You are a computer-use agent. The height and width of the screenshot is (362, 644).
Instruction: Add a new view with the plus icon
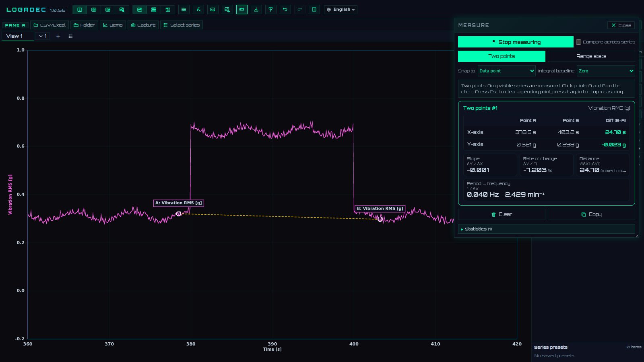pyautogui.click(x=58, y=36)
